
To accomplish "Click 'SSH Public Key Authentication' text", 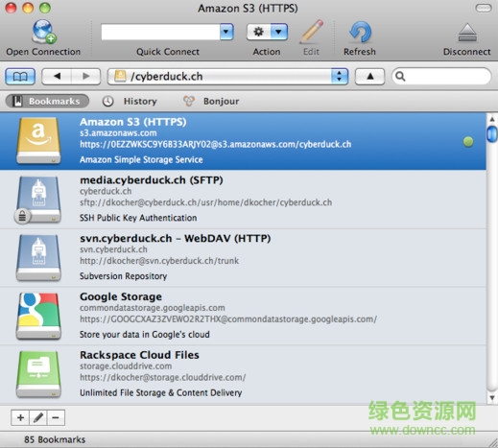I will pyautogui.click(x=138, y=218).
